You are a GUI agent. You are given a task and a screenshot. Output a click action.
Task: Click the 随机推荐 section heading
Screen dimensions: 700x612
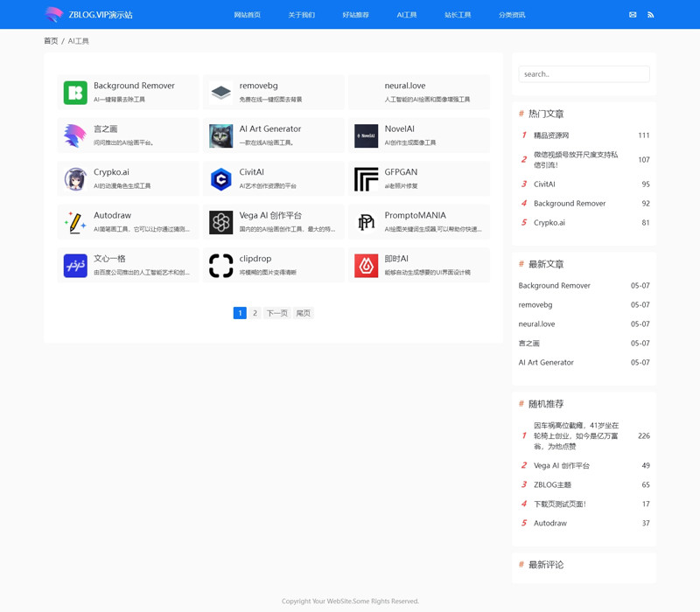point(546,404)
